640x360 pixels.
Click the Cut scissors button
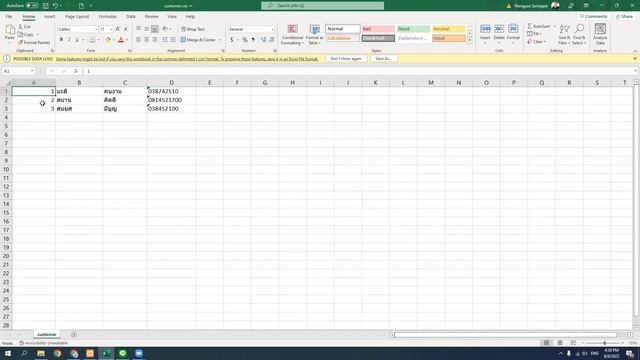point(24,27)
